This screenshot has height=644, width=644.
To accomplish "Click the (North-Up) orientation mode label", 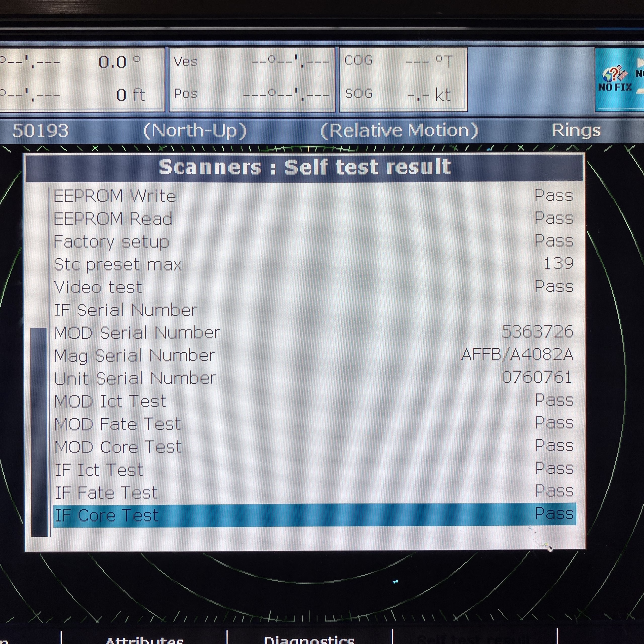I will click(x=195, y=130).
